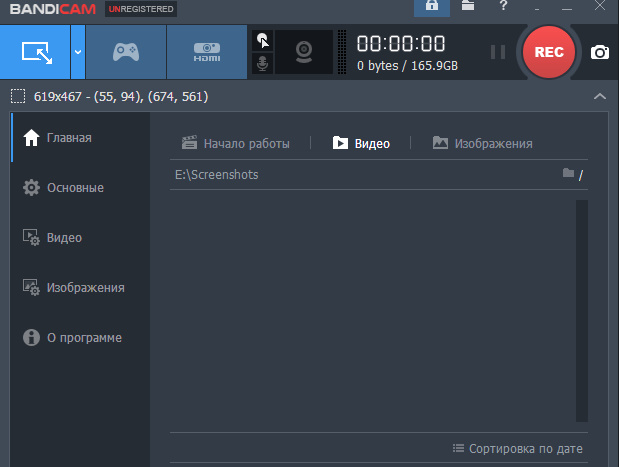The image size is (619, 467).
Task: Close the Bandicam window
Action: pos(600,6)
